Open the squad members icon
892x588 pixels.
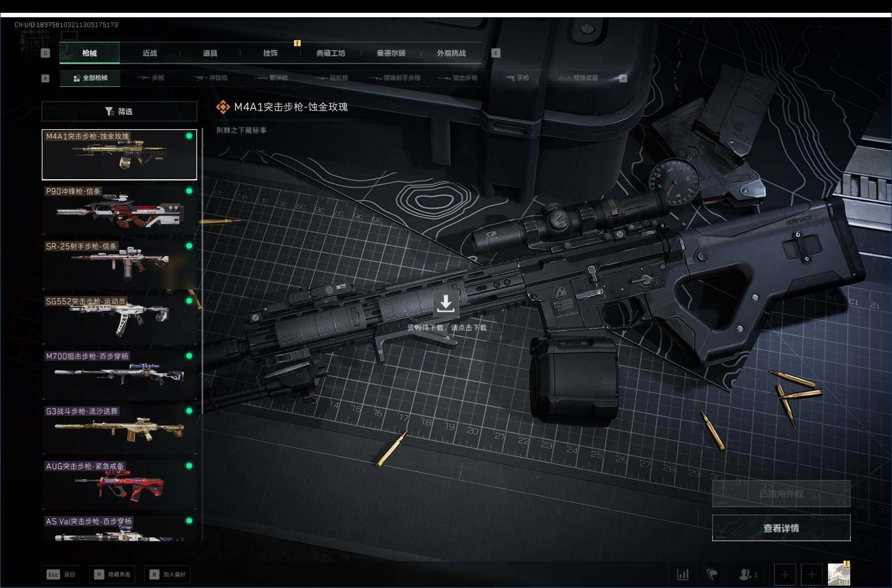748,574
